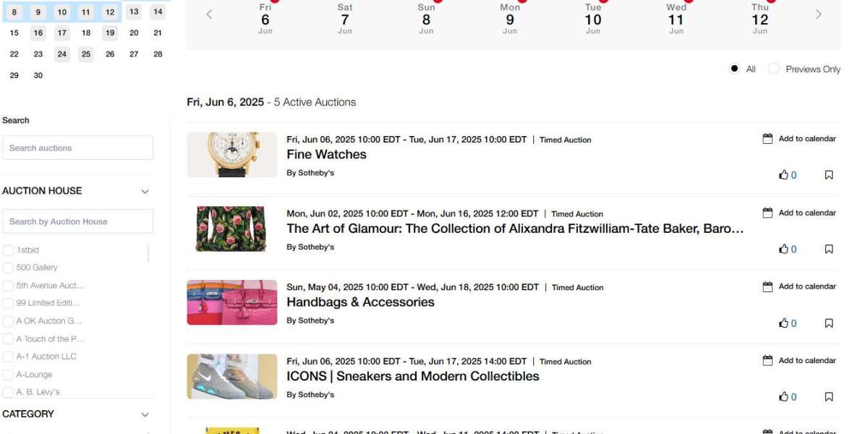Check the A-1 Auction LLC filter
This screenshot has width=868, height=434.
coord(8,357)
